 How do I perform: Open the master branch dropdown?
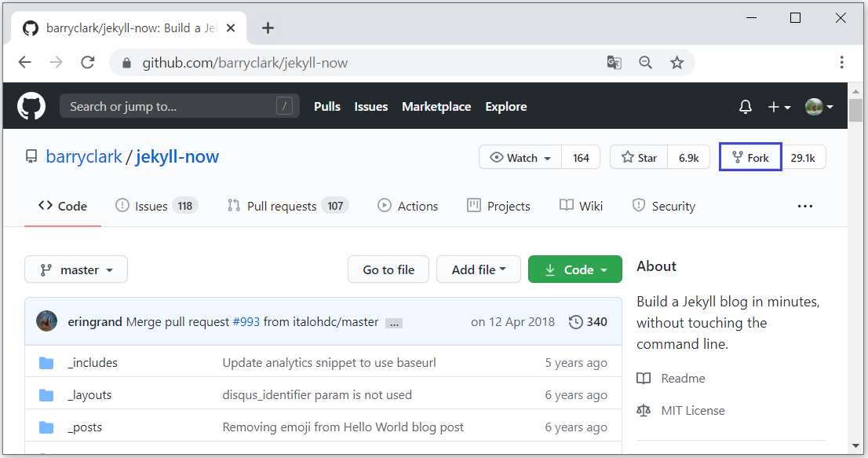(76, 269)
